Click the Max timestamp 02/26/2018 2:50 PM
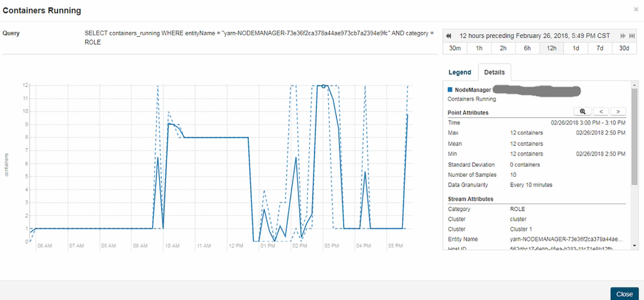Viewport: 644px width, 300px height. pyautogui.click(x=600, y=133)
